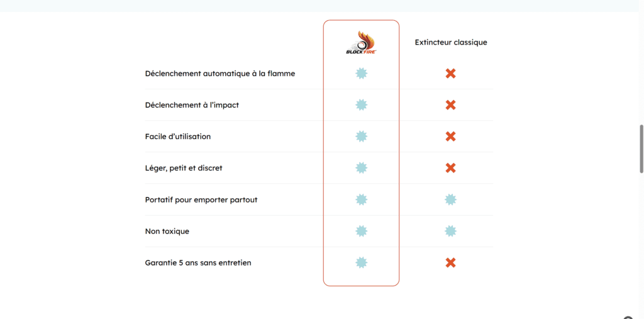Click the BlockFire flame logo
The image size is (644, 319).
[x=361, y=42]
